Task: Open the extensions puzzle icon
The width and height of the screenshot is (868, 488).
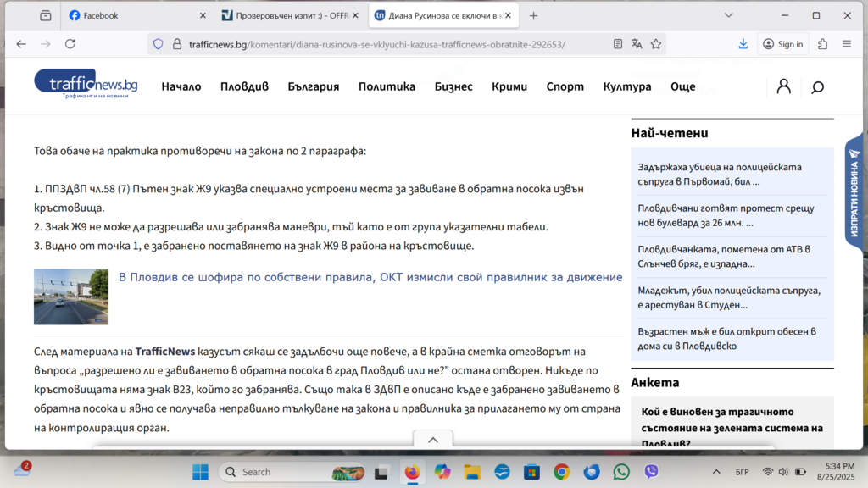Action: pyautogui.click(x=822, y=44)
